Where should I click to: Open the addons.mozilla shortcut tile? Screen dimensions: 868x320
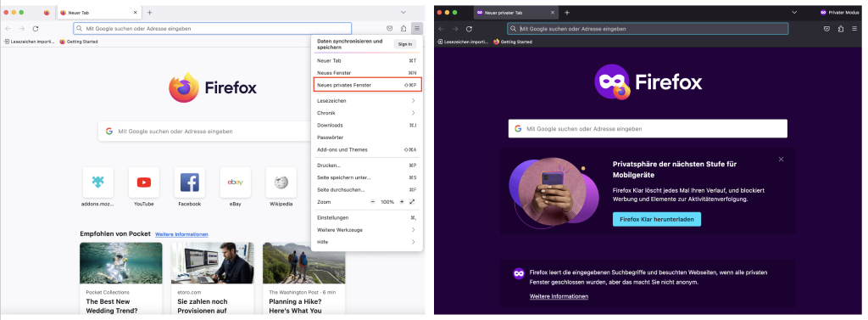click(98, 182)
